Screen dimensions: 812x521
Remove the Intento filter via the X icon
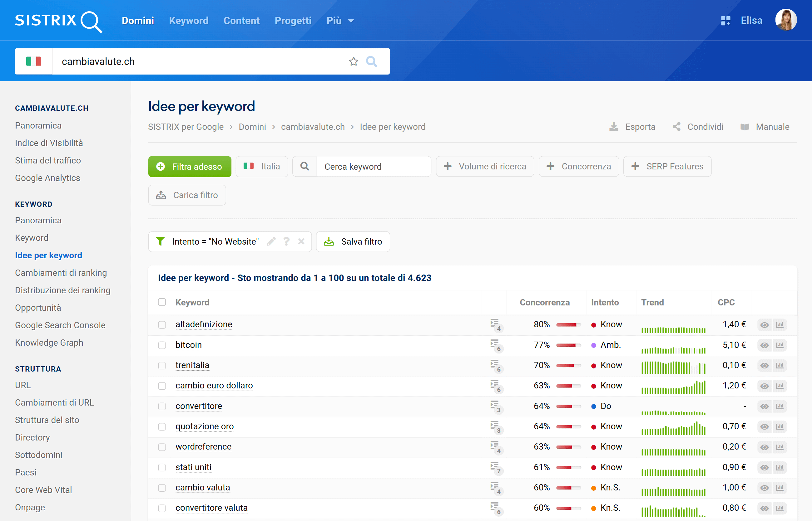point(301,241)
